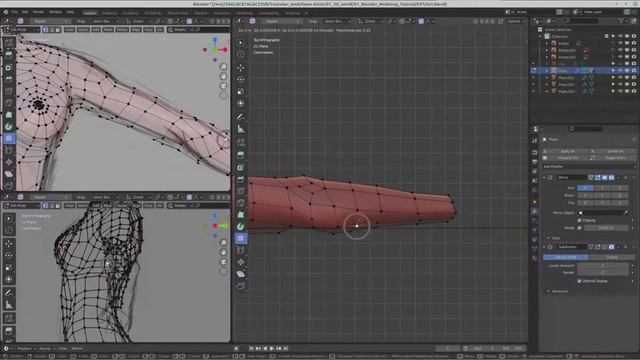The image size is (640, 360).
Task: Disable render camera icon for Plane.003
Action: (x=634, y=91)
